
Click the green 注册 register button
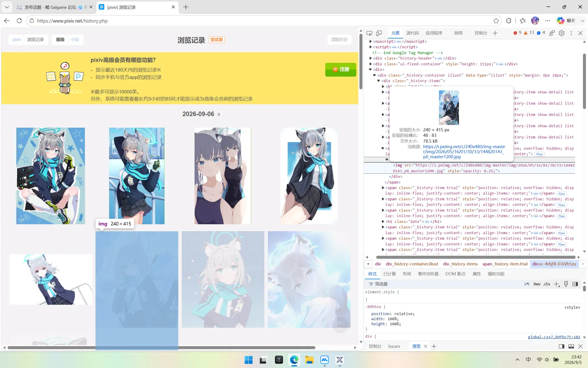click(341, 70)
